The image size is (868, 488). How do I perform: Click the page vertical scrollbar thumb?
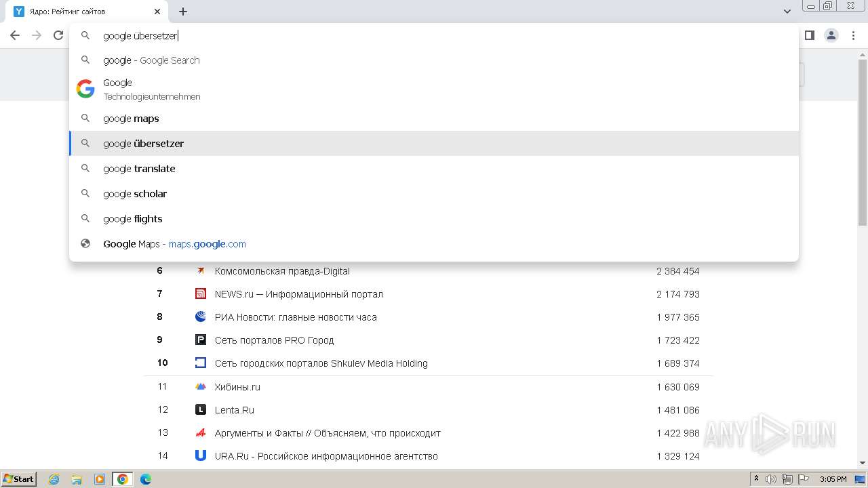click(863, 142)
